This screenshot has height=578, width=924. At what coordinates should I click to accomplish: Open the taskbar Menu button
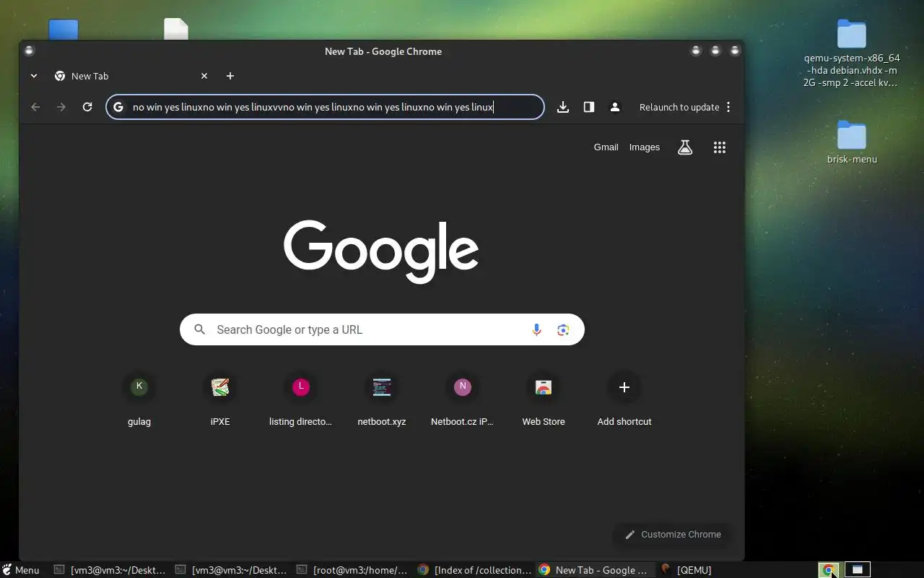[21, 570]
